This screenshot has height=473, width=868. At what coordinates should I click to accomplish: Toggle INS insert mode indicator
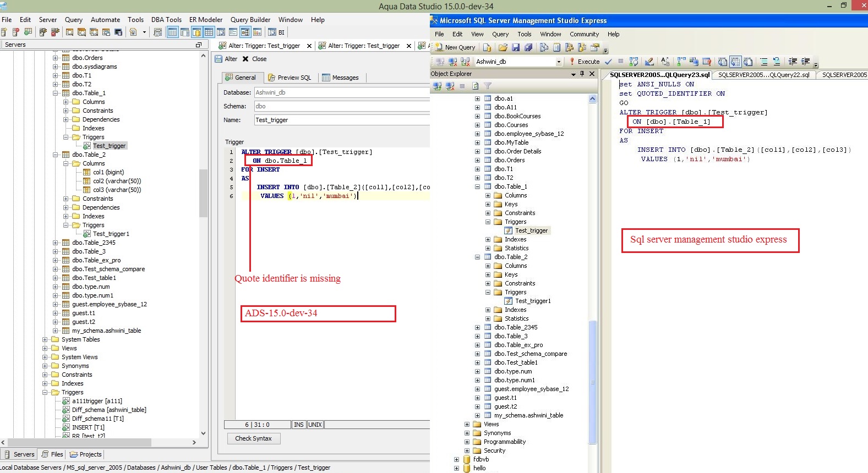tap(299, 425)
